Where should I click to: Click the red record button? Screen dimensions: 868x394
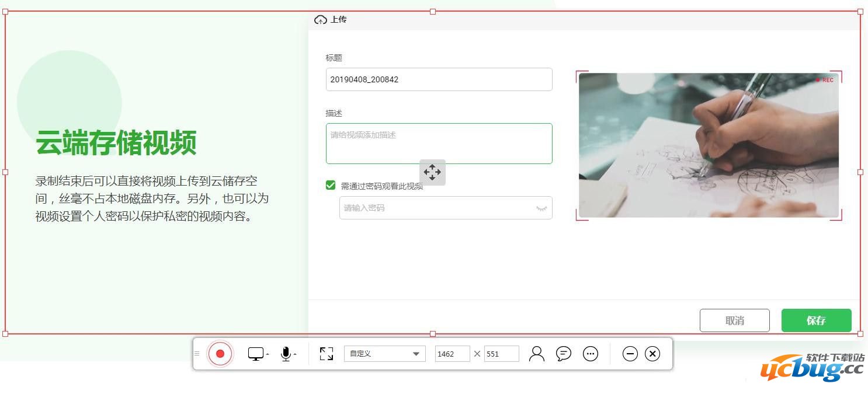pyautogui.click(x=220, y=353)
